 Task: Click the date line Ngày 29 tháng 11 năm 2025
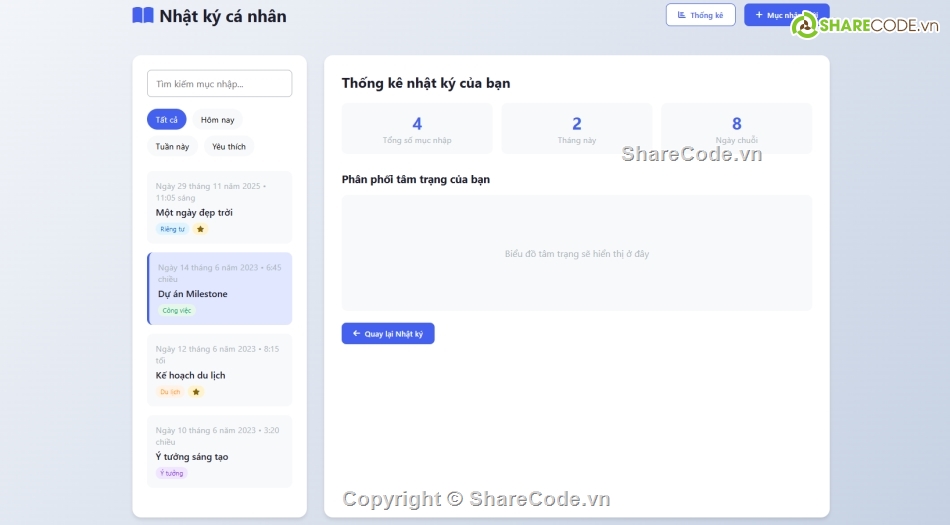211,191
